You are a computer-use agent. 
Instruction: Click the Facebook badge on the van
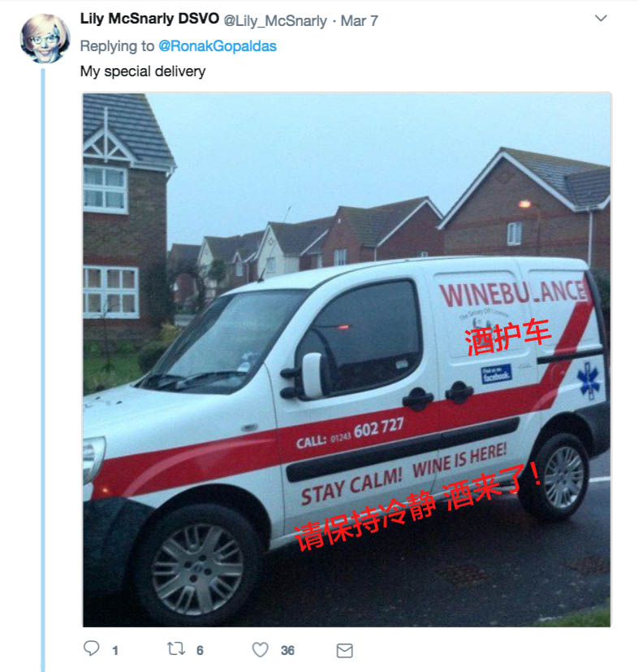click(x=496, y=373)
